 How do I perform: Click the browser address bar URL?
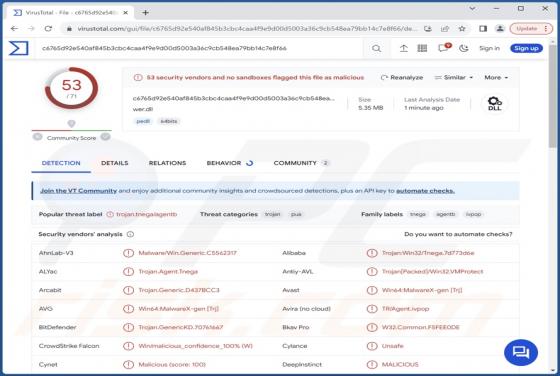(246, 29)
